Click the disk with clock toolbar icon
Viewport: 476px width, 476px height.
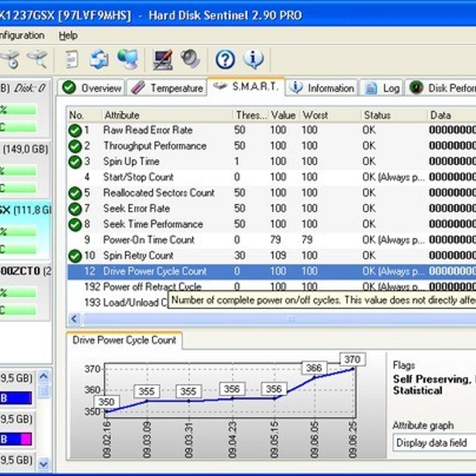[x=10, y=59]
